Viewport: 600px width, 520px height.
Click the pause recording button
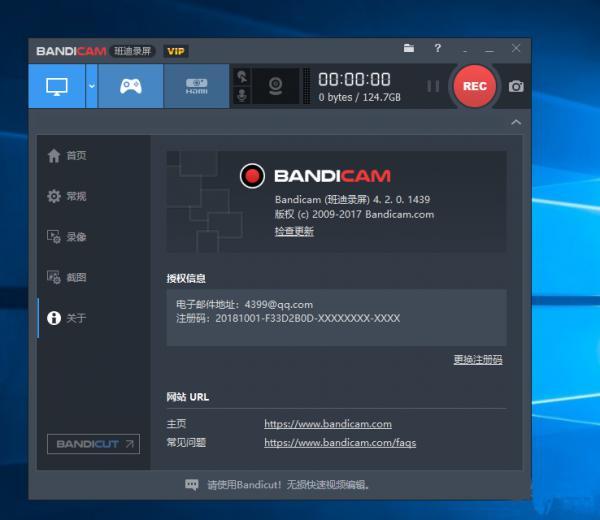[433, 86]
